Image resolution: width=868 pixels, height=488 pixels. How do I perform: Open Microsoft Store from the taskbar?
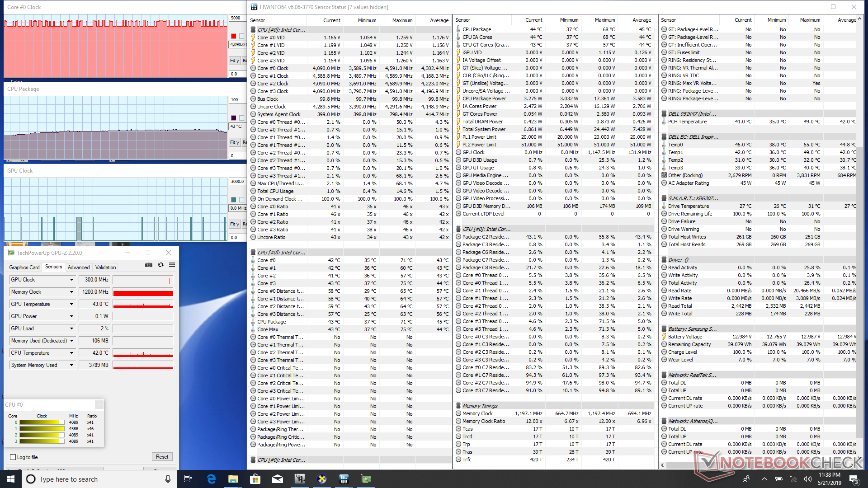pyautogui.click(x=255, y=479)
